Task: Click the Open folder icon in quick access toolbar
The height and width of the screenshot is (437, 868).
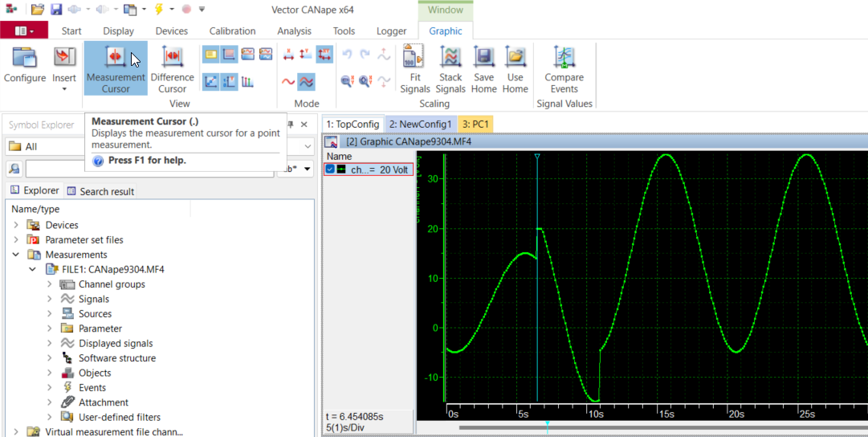Action: (x=37, y=10)
